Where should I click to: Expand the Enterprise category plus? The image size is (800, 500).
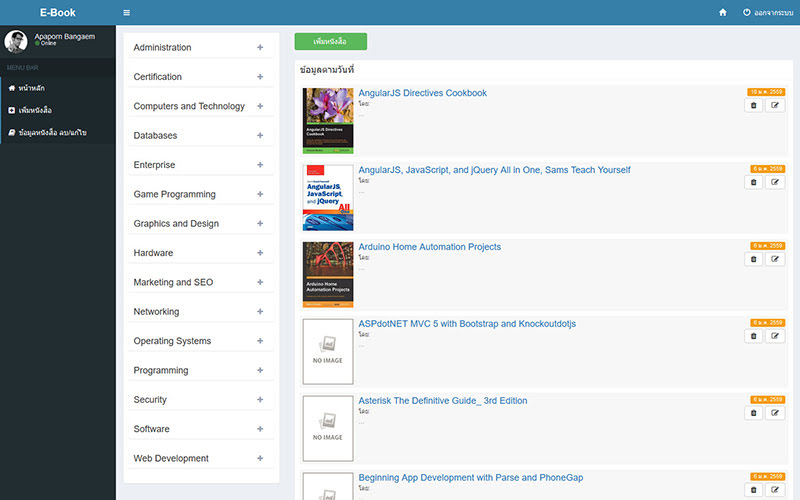[260, 165]
